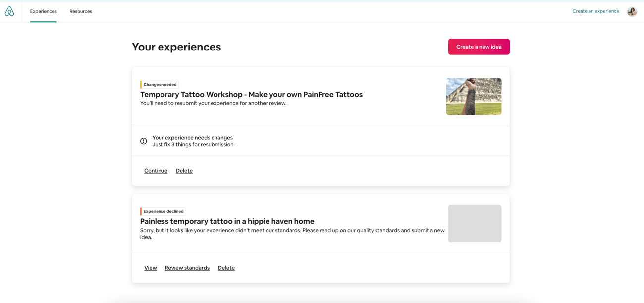Viewport: 644px width, 303px height.
Task: Click 'Just fix 3 things for resubmission' text
Action: pyautogui.click(x=193, y=145)
